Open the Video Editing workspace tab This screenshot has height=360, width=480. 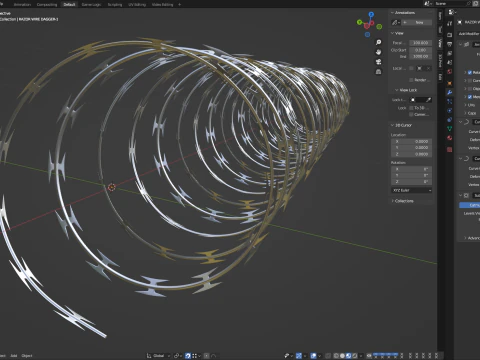pos(162,4)
